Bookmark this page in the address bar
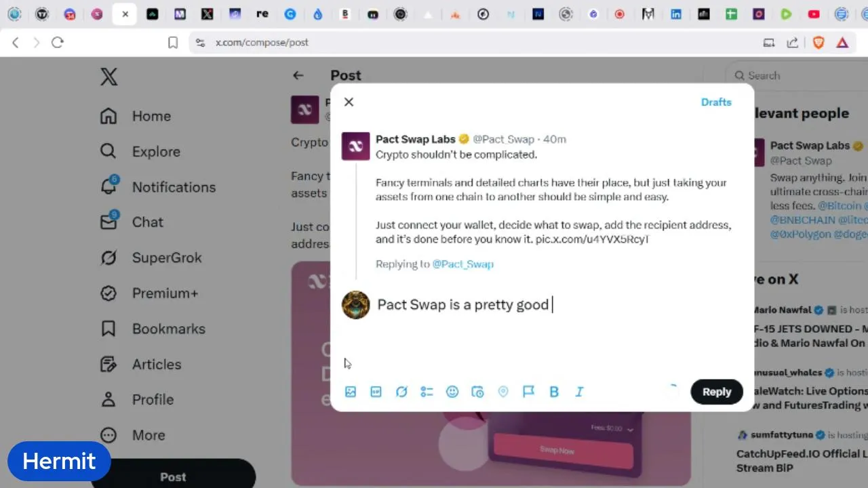 click(173, 42)
